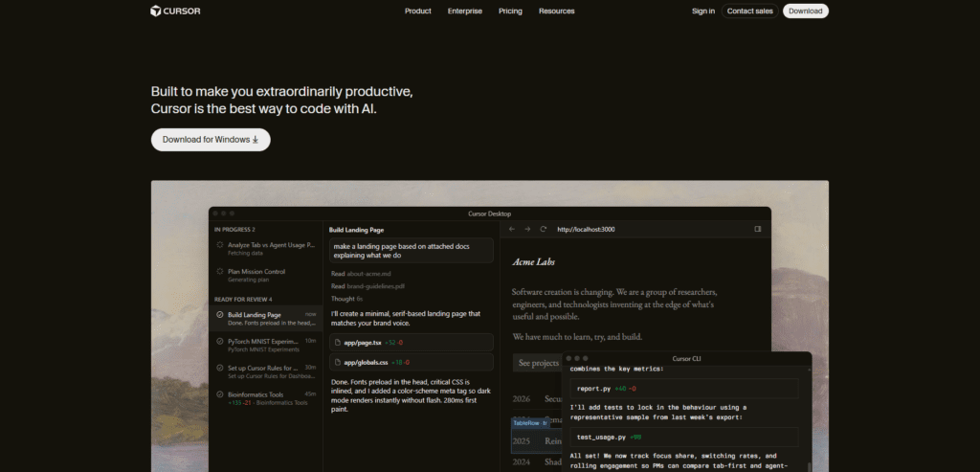Viewport: 980px width, 472px height.
Task: Click the 'Read about-acme.md' line
Action: 361,274
